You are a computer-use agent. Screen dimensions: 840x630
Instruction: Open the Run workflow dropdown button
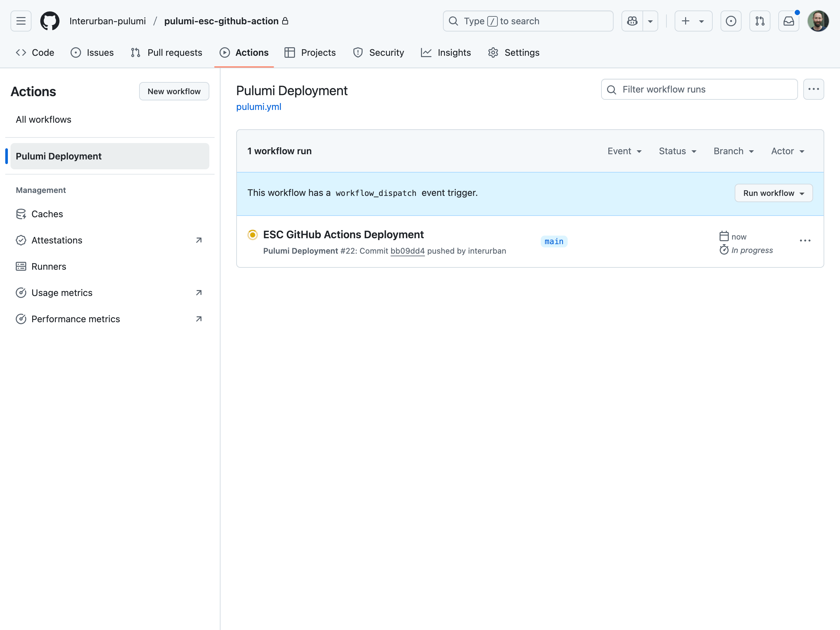[773, 193]
